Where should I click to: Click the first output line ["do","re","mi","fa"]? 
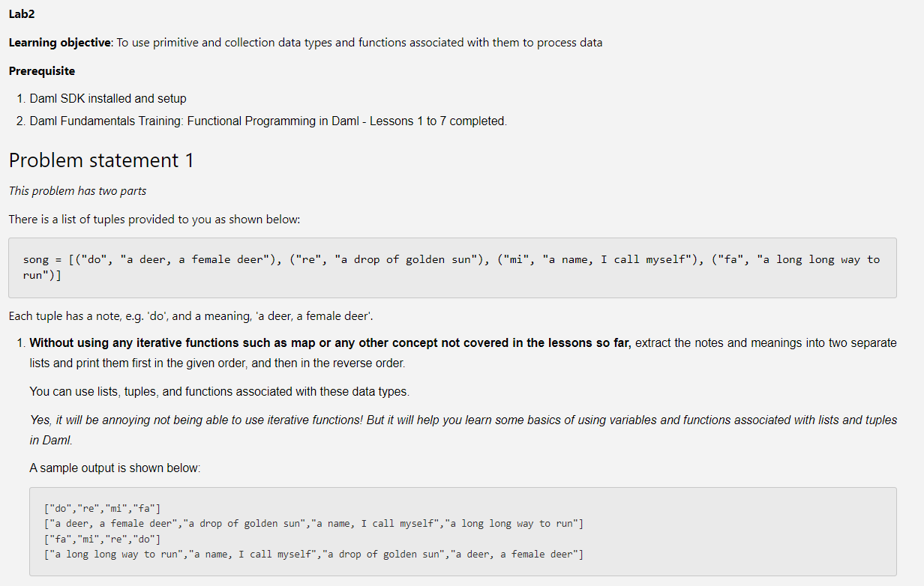pos(103,510)
